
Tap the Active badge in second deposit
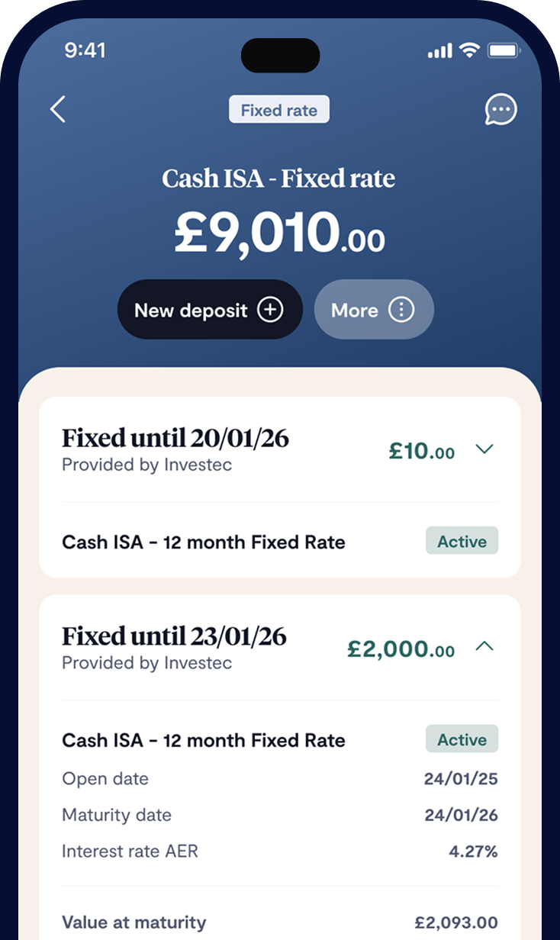[x=462, y=739]
